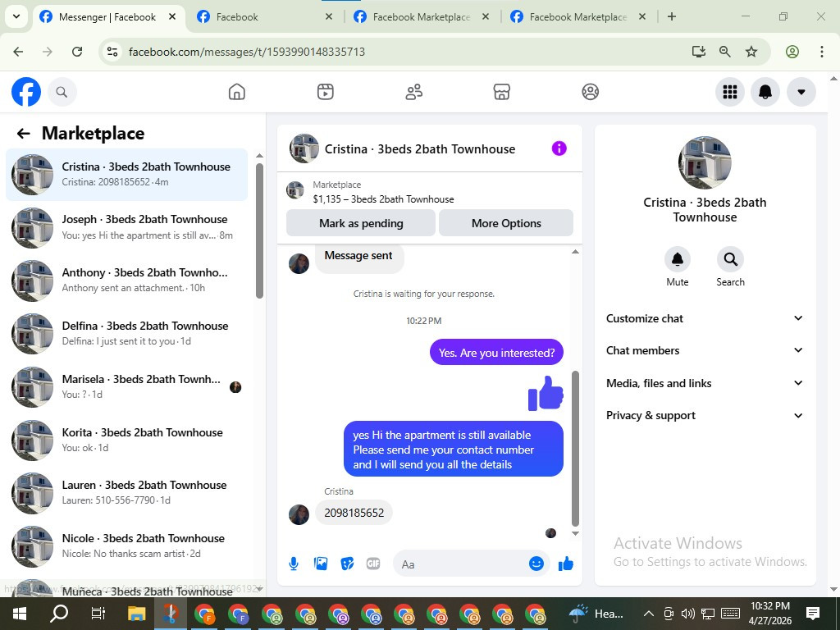Screen dimensions: 840x630
Task: Open the Facebook search magnifier
Action: click(x=62, y=92)
